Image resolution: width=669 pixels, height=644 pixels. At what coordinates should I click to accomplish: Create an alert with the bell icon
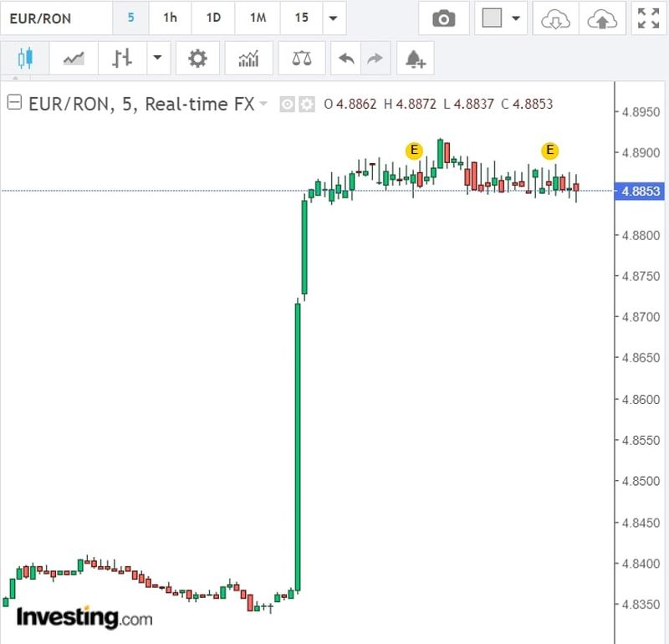tap(415, 59)
